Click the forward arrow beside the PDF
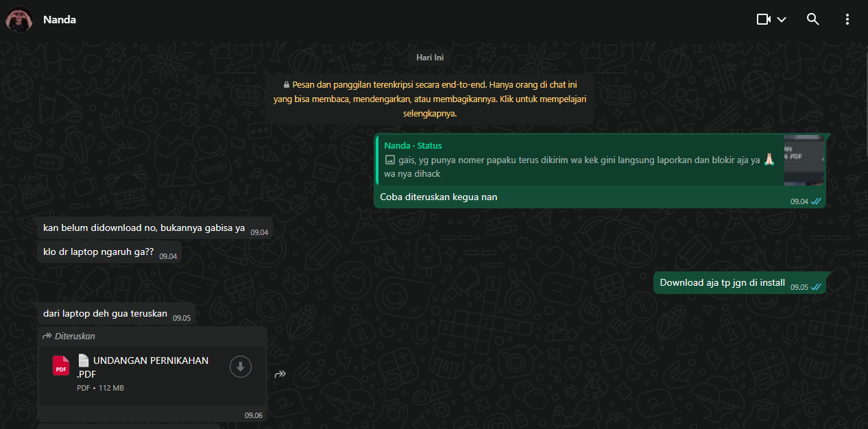 pos(280,374)
